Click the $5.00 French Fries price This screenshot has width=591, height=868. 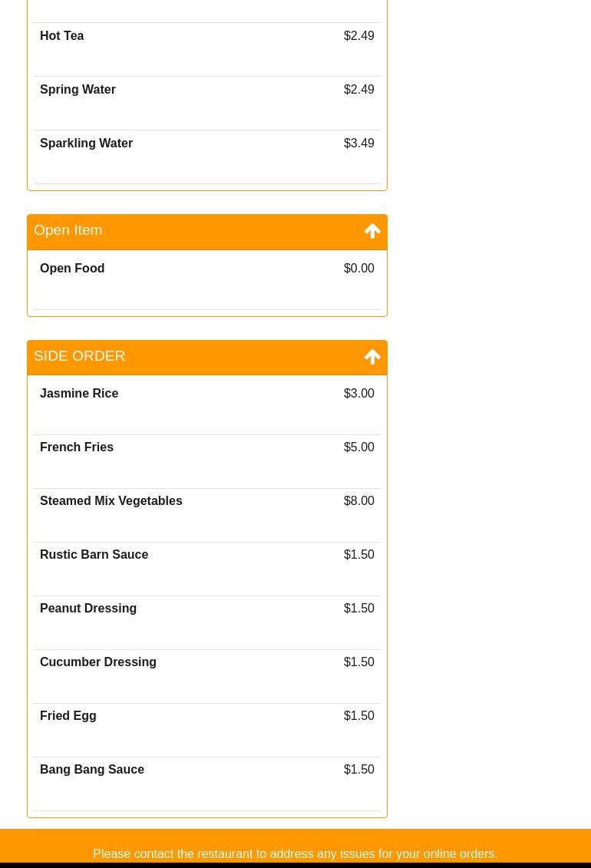pos(358,447)
